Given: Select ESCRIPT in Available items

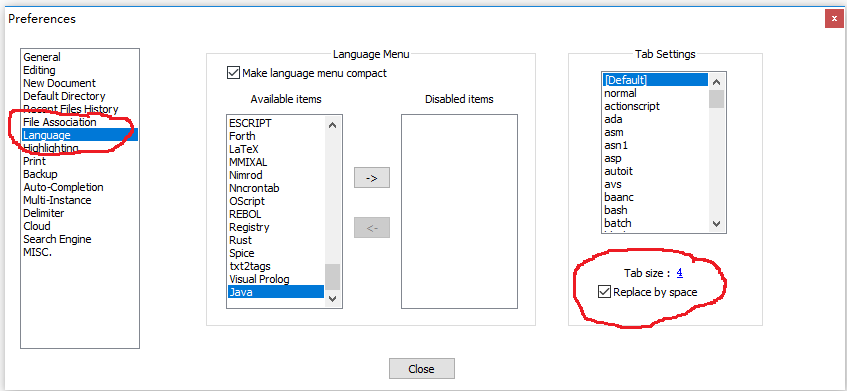Looking at the screenshot, I should click(x=276, y=123).
